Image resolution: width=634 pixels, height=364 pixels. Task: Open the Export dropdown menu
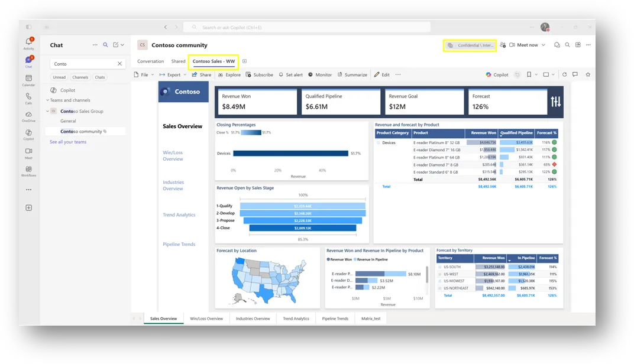point(173,74)
